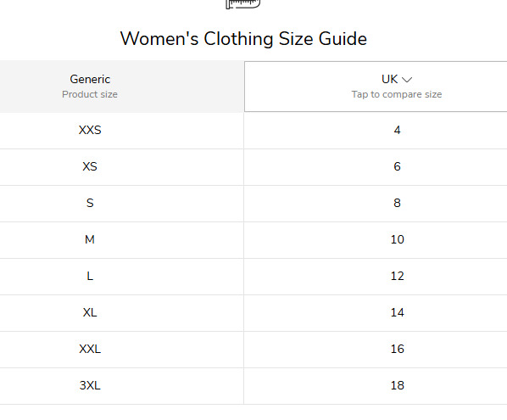Select UK size 16 value
This screenshot has width=507, height=420.
[397, 349]
